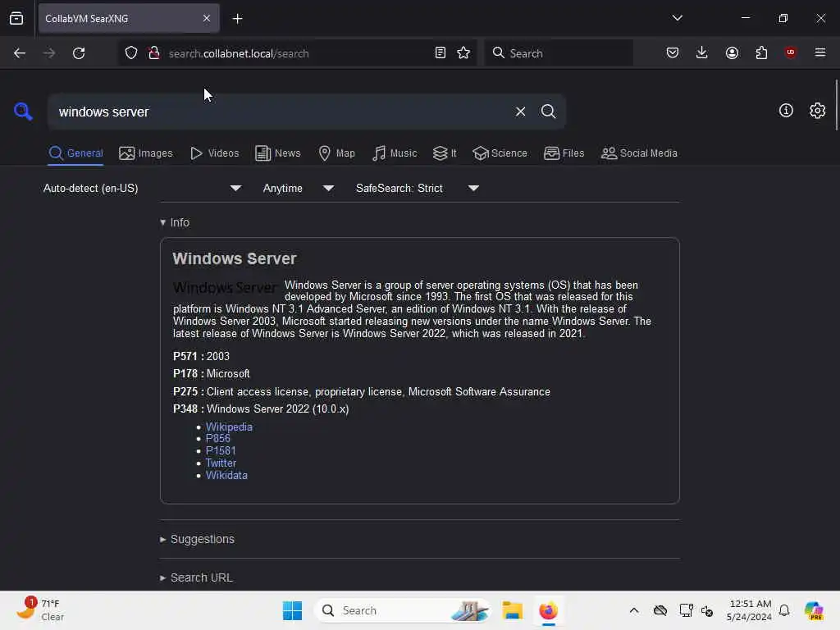The width and height of the screenshot is (840, 630).
Task: Switch to the News category tab
Action: pyautogui.click(x=277, y=153)
